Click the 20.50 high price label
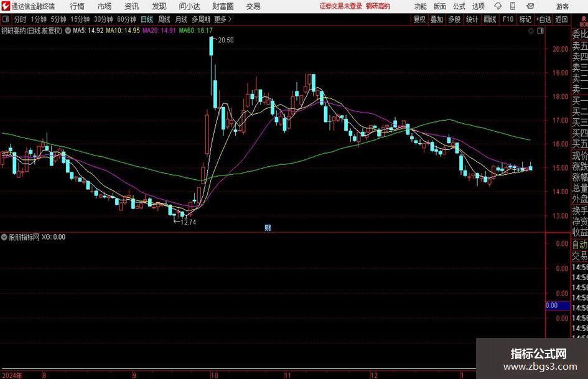588x379 pixels. coord(226,40)
